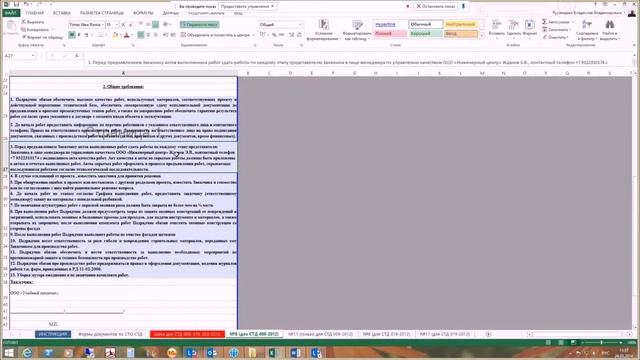The height and width of the screenshot is (360, 640).
Task: Open Format as Table gallery
Action: 357,30
